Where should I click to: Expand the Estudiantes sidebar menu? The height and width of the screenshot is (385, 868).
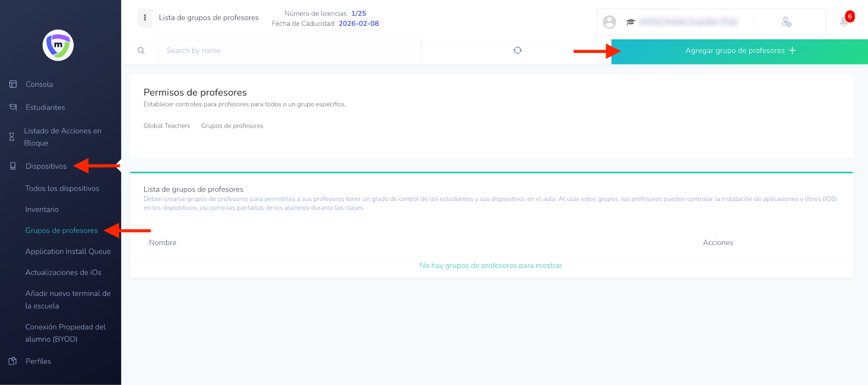click(x=45, y=108)
